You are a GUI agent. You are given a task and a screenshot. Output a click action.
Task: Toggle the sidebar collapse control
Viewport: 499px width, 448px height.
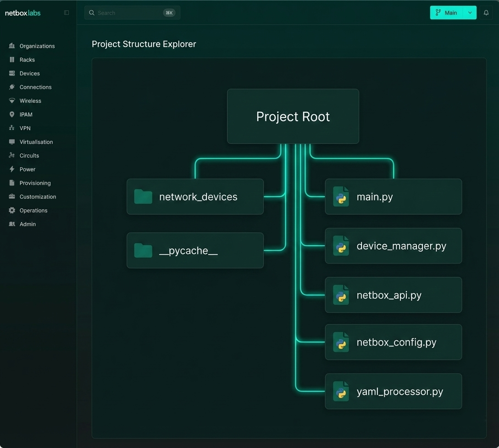click(x=67, y=12)
